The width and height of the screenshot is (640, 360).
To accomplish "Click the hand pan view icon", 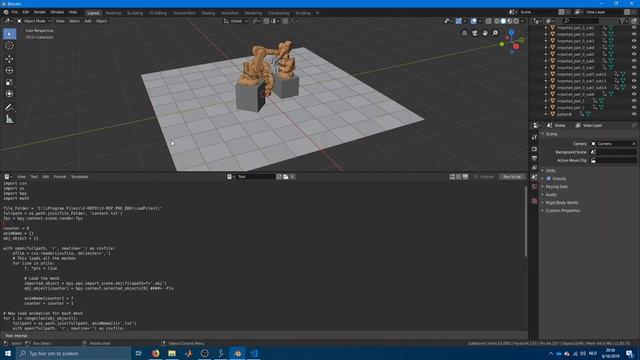I will click(485, 33).
